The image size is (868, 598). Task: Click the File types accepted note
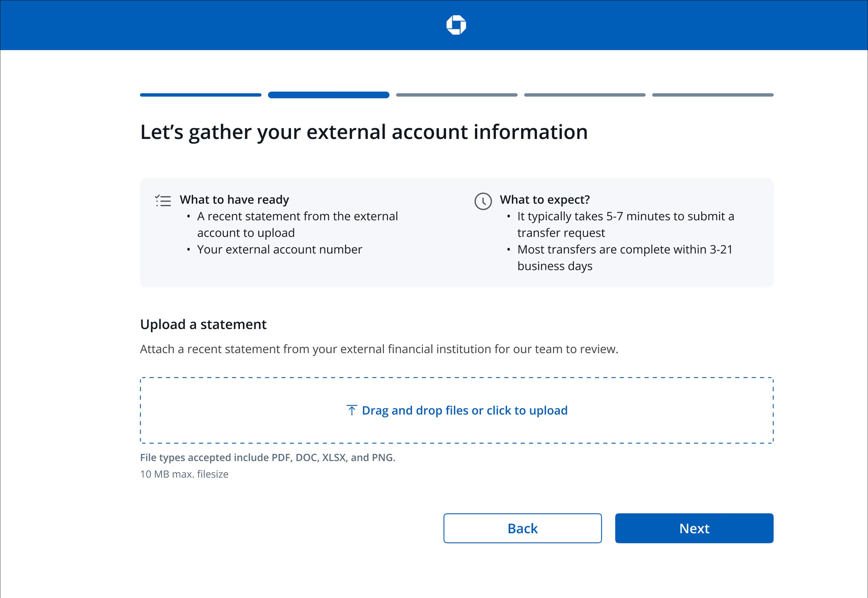pos(268,457)
